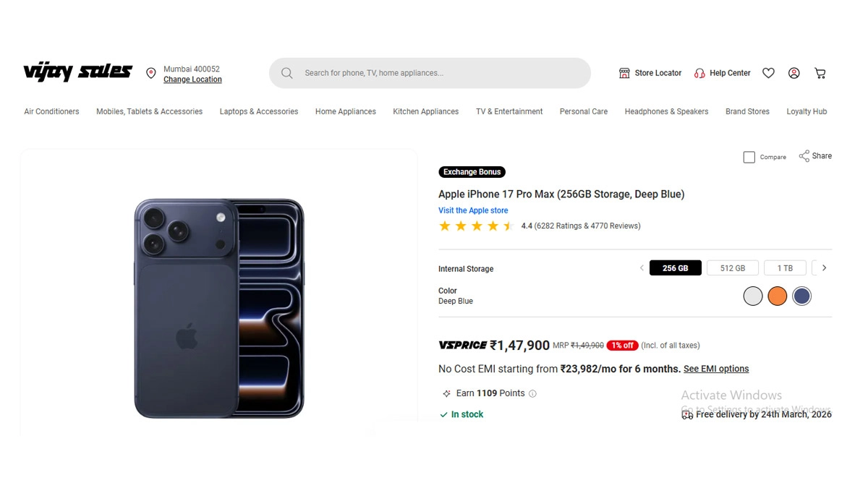Enable the Compare checkbox
868x488 pixels.
[749, 157]
